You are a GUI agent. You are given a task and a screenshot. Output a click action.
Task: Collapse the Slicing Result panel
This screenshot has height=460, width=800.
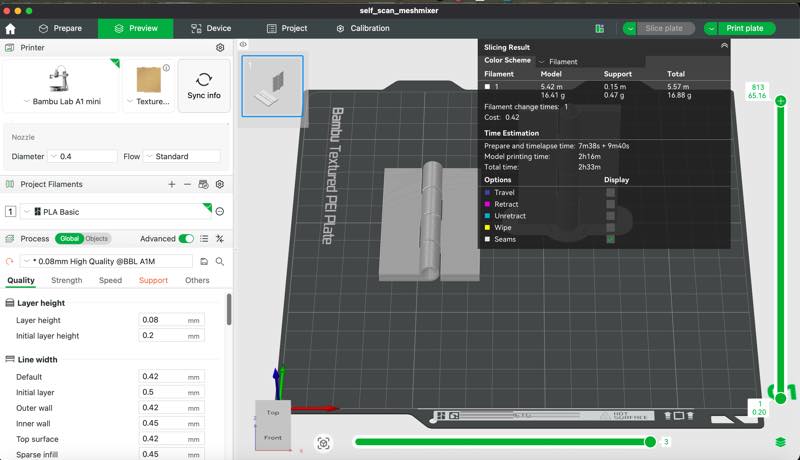724,45
